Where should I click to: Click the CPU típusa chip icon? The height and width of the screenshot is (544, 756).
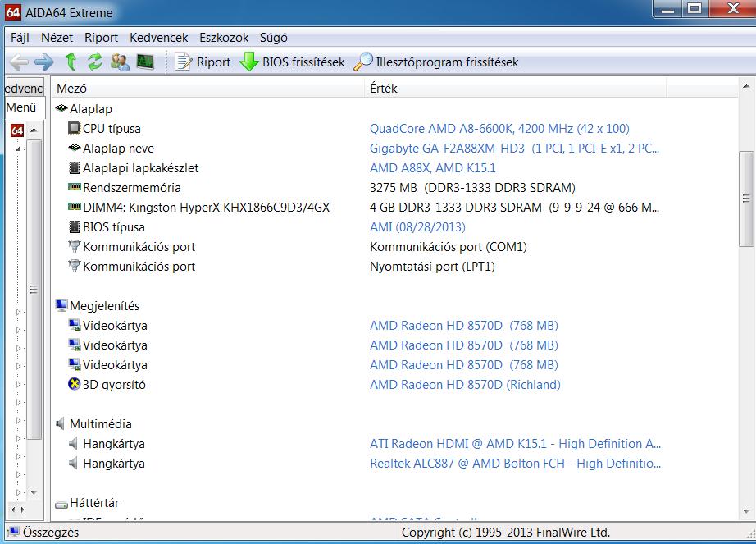75,128
